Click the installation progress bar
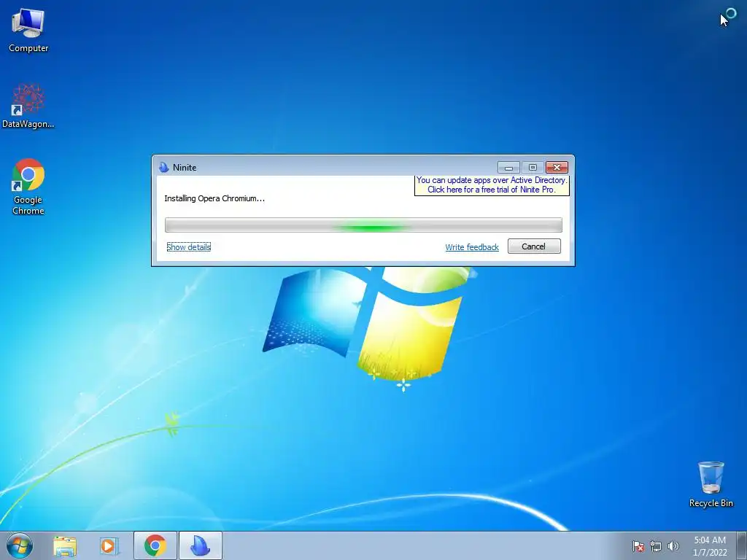The image size is (747, 560). [x=363, y=225]
